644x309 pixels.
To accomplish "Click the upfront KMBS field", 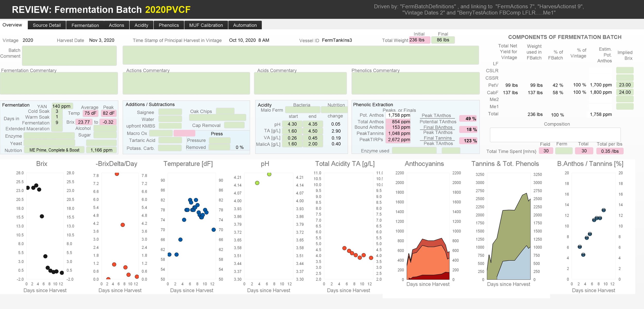I will 170,126.
